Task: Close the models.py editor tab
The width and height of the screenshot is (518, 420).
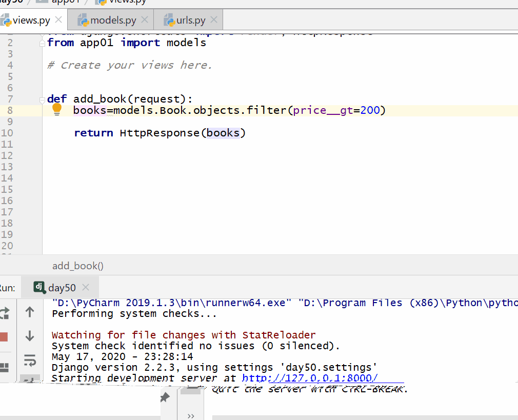Action: pyautogui.click(x=145, y=20)
